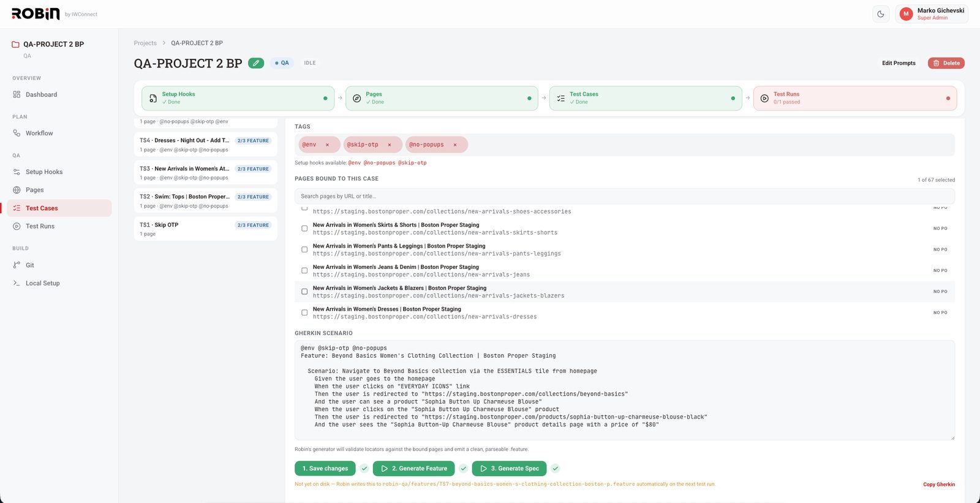
Task: Click Marko Gichevski user name
Action: tap(941, 10)
